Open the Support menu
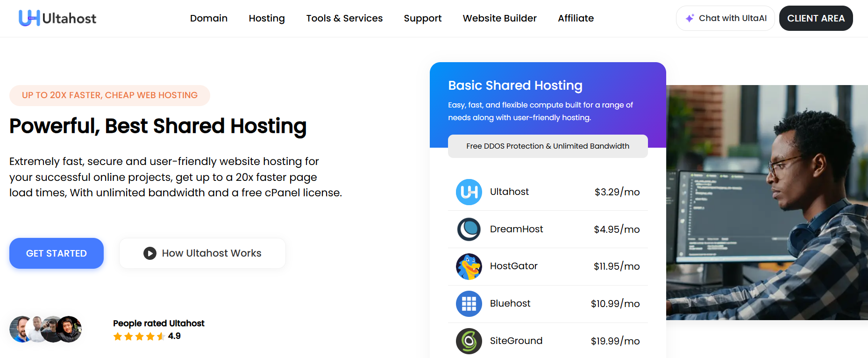This screenshot has width=868, height=358. pyautogui.click(x=423, y=18)
